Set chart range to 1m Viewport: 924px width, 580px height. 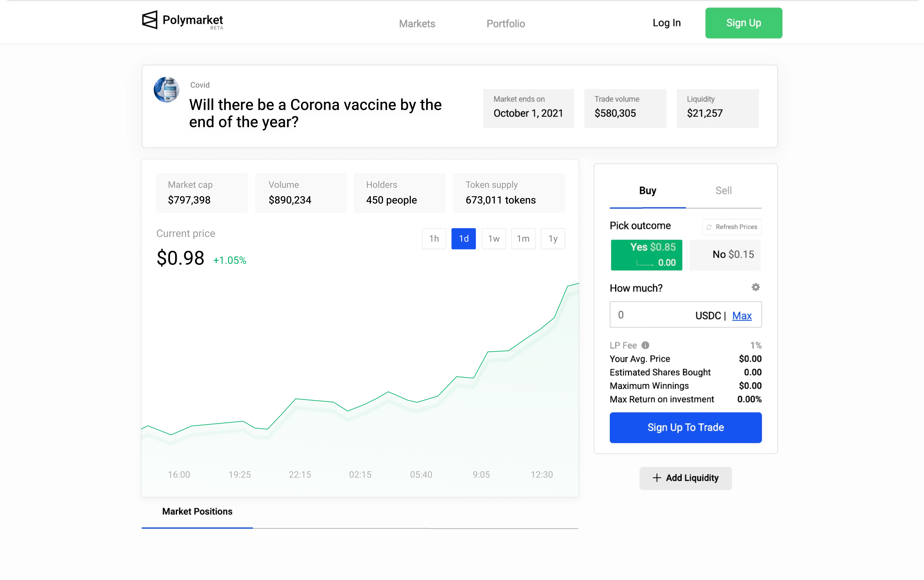[x=523, y=239]
